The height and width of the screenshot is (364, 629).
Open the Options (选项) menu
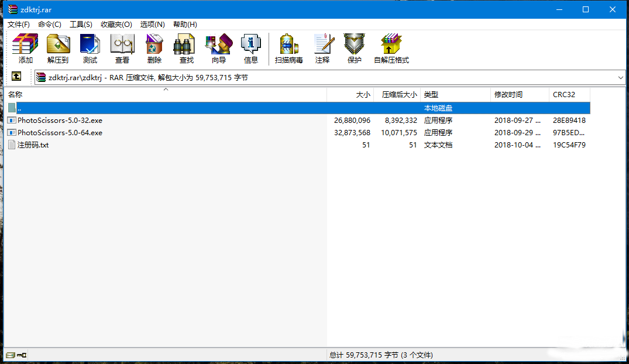click(153, 25)
